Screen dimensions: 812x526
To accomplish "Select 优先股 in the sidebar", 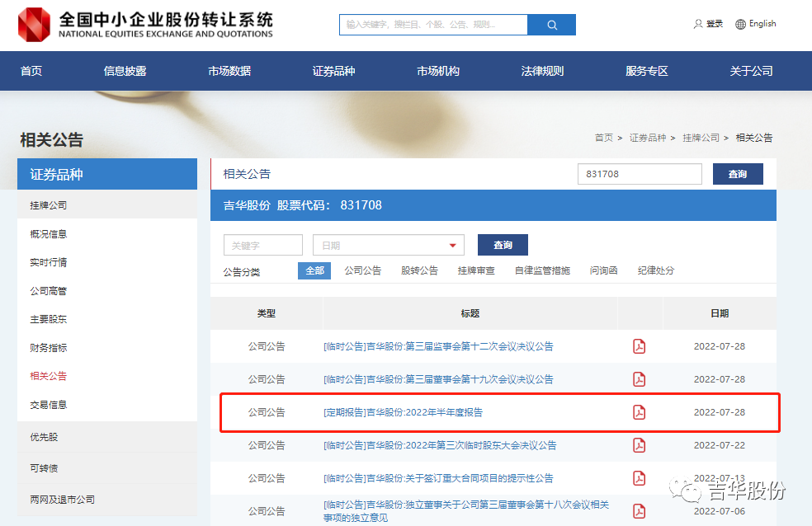I will (107, 437).
